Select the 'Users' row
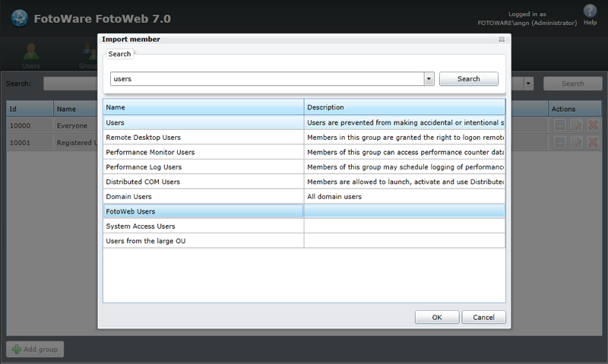 click(x=304, y=122)
